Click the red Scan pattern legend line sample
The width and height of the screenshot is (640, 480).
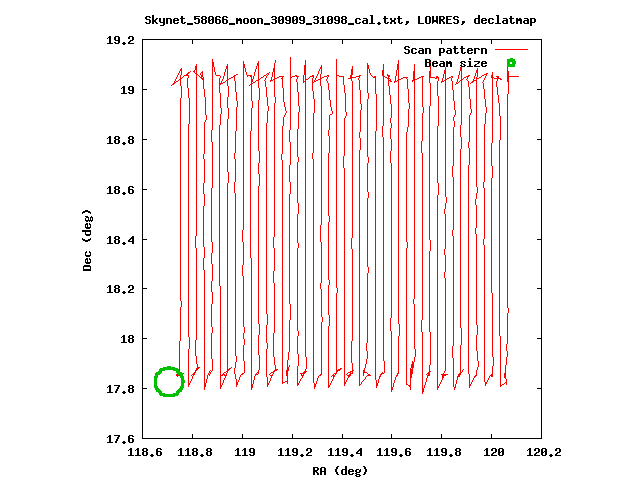pos(511,50)
